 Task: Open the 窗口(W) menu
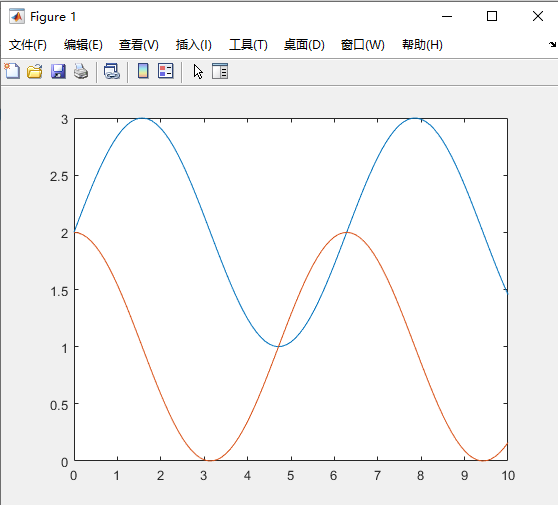pyautogui.click(x=363, y=45)
